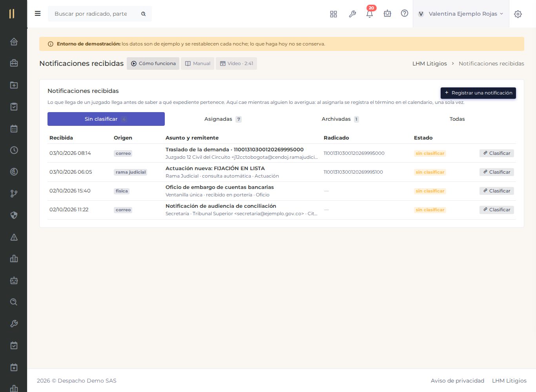Click the robot icon in the left sidebar
The image size is (536, 392).
(x=14, y=281)
